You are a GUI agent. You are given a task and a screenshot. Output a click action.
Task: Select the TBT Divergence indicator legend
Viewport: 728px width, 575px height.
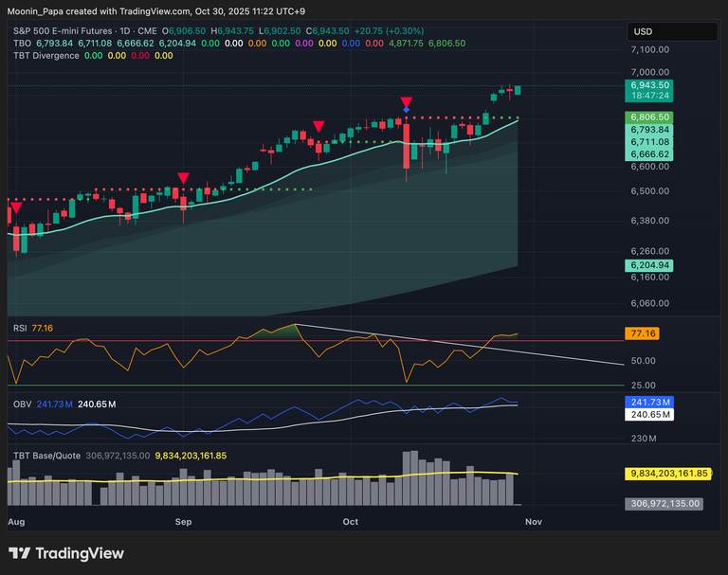(45, 56)
